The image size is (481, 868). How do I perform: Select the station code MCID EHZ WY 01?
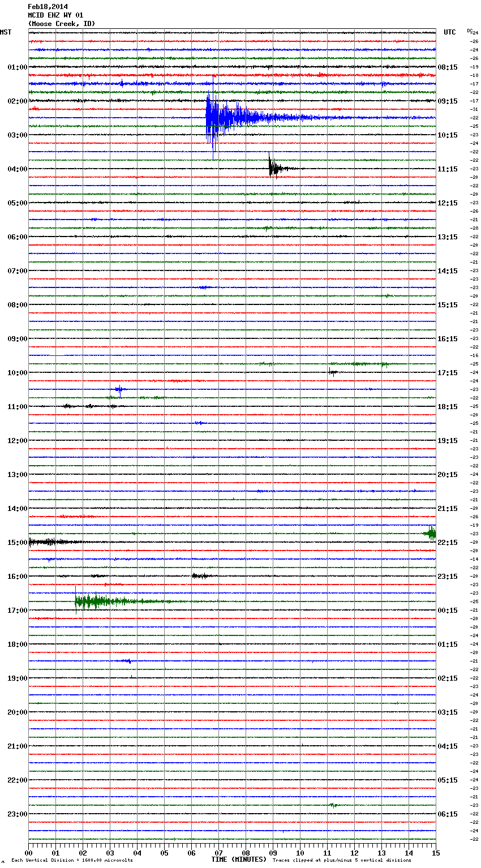pyautogui.click(x=55, y=15)
